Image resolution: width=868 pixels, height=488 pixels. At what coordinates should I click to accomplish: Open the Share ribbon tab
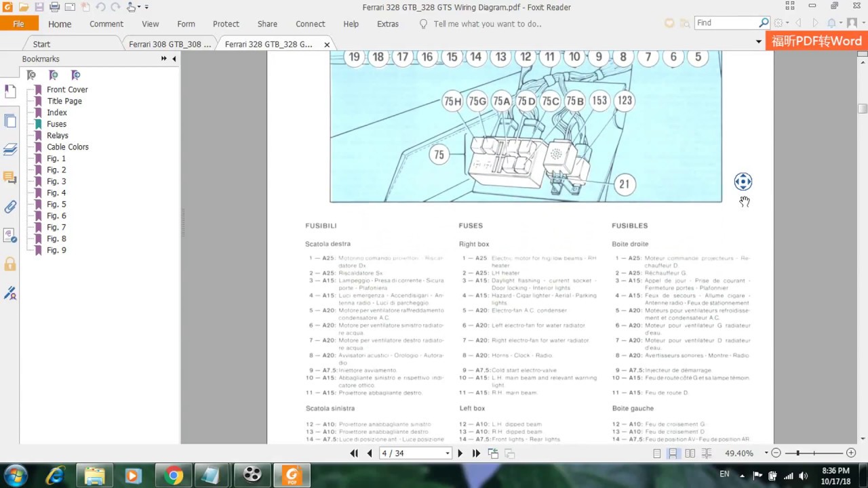(x=267, y=24)
